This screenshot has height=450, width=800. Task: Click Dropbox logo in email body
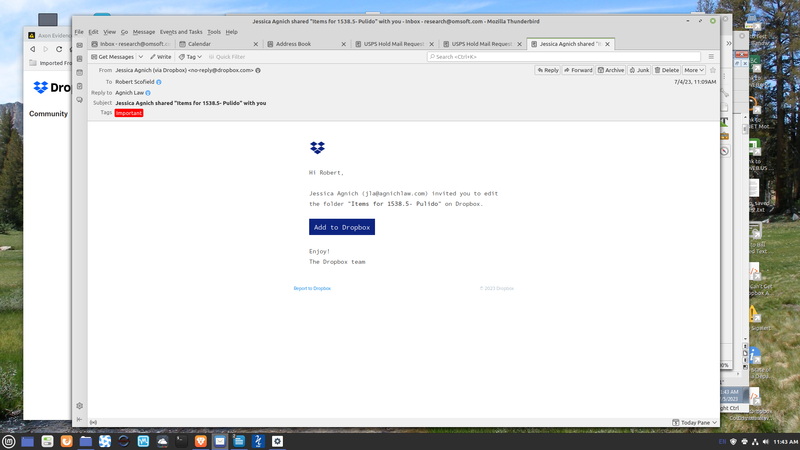[x=317, y=147]
